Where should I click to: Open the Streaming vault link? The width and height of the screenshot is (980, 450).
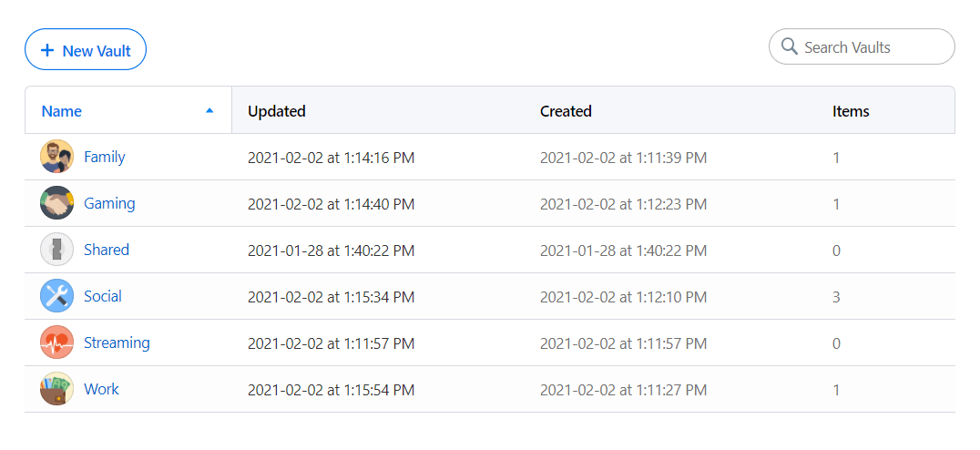[117, 343]
